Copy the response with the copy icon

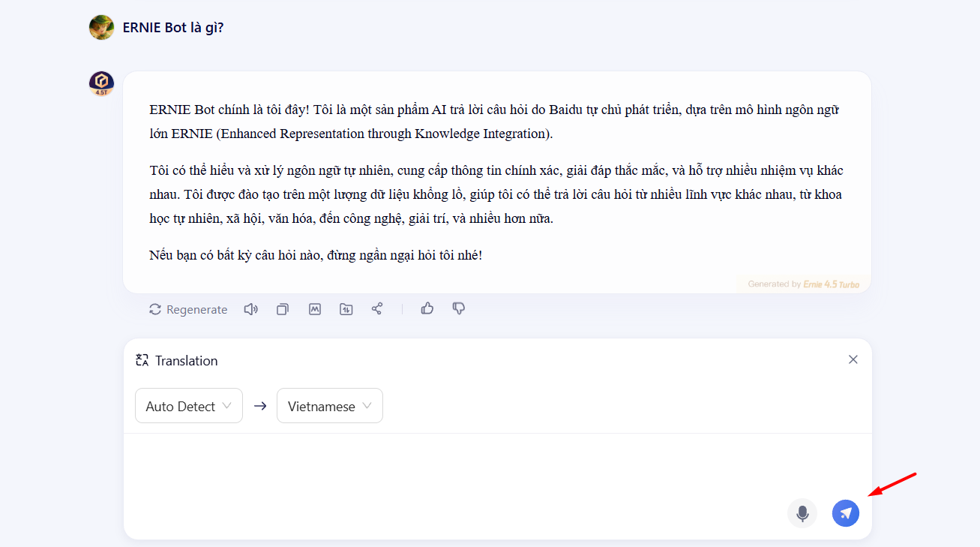(283, 309)
